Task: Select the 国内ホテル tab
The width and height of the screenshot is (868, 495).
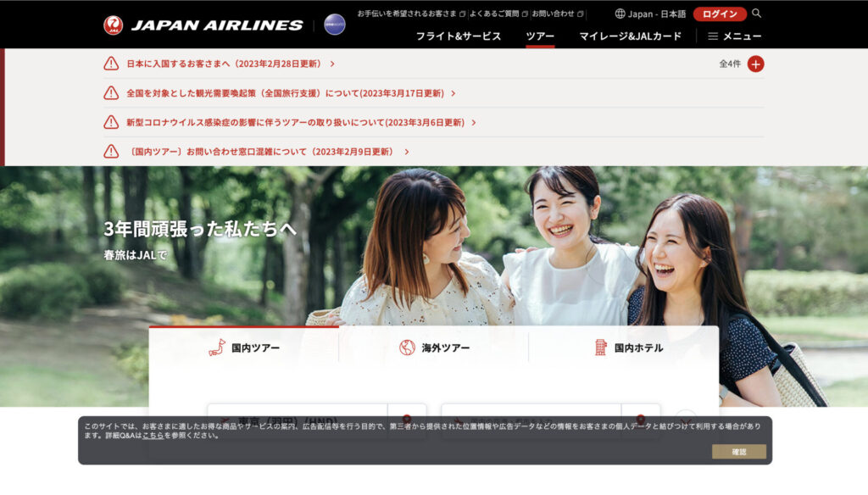Action: (x=624, y=348)
